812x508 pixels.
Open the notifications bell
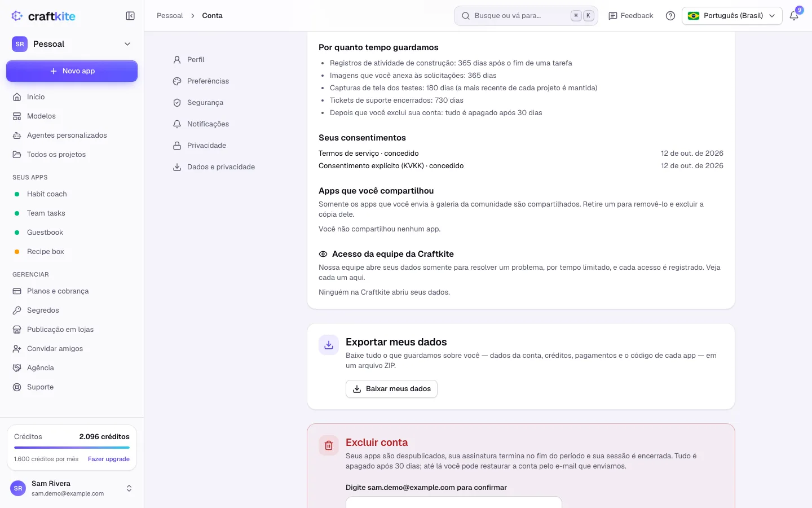(794, 16)
